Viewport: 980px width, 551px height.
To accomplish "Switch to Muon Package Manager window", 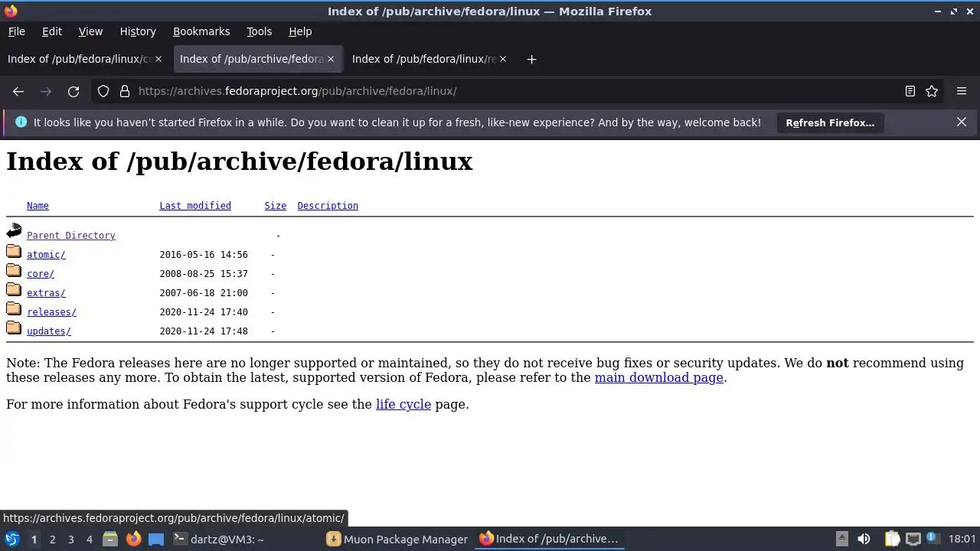I will click(x=398, y=539).
